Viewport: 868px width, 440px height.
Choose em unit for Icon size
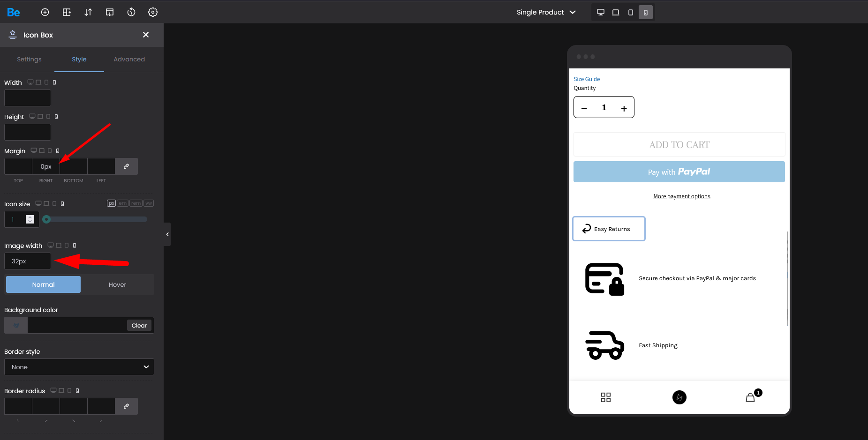123,203
